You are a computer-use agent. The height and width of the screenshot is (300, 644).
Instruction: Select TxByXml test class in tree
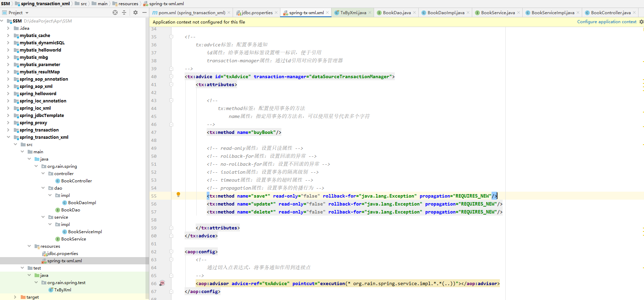click(x=63, y=290)
